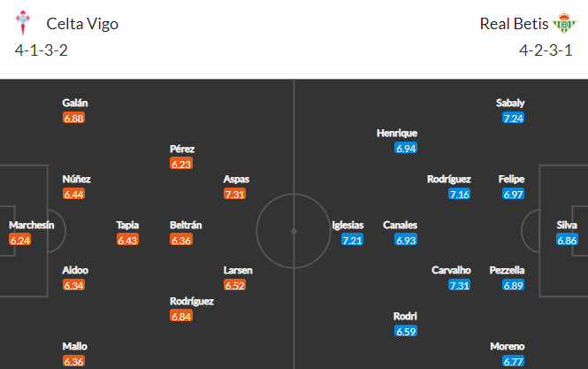The height and width of the screenshot is (369, 588).
Task: Click the Real Betis club crest icon
Action: pyautogui.click(x=564, y=23)
